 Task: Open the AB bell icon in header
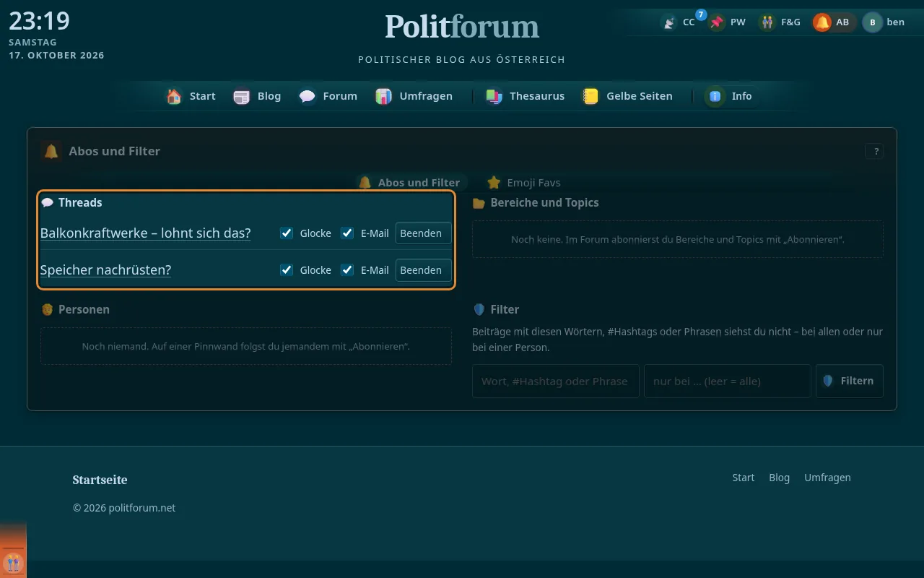point(822,22)
